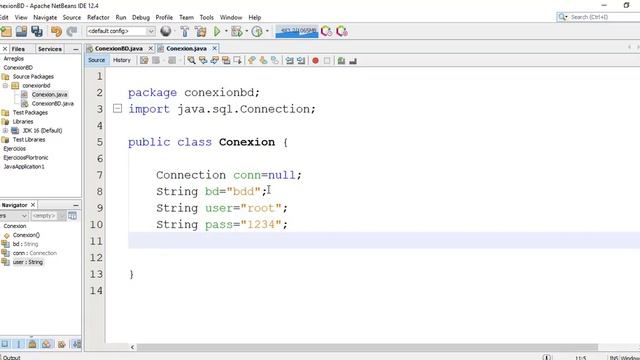Click the Shift Line Left icon
Viewport: 640px width, 360px height.
(x=289, y=60)
